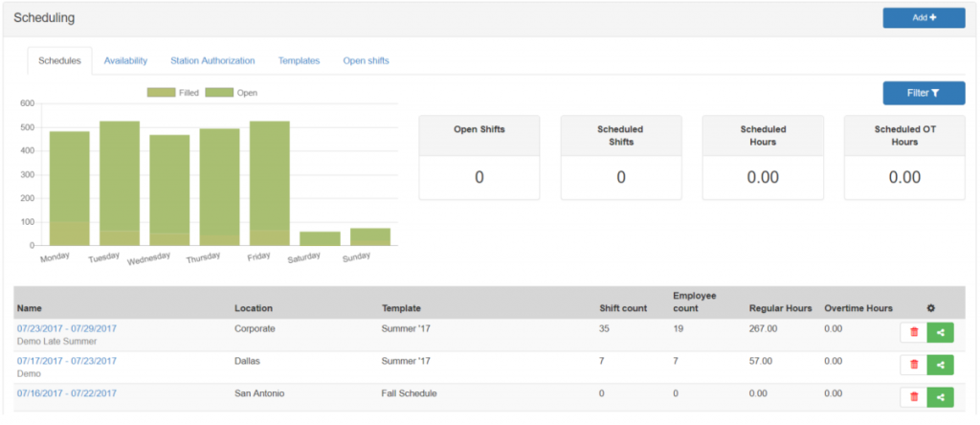Toggle the Open legend swatch
This screenshot has width=980, height=425.
(x=219, y=93)
